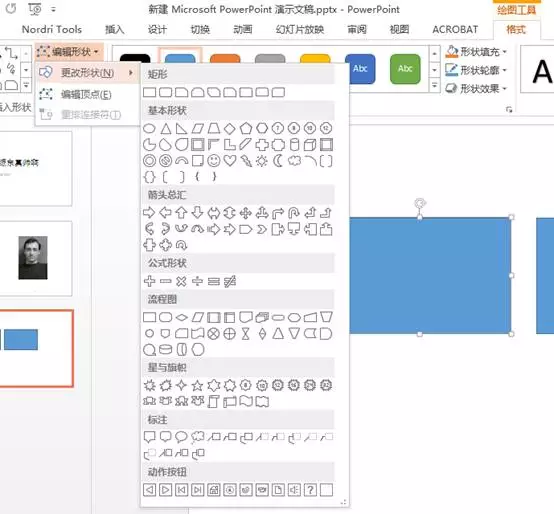Screen dimensions: 554x514
Task: Pick the smiley face shape
Action: tap(214, 161)
